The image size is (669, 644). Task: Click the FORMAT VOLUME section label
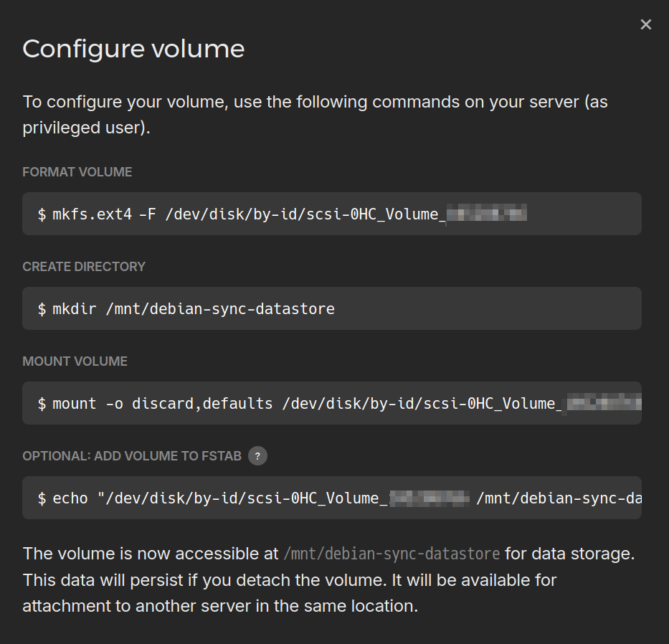(x=77, y=172)
